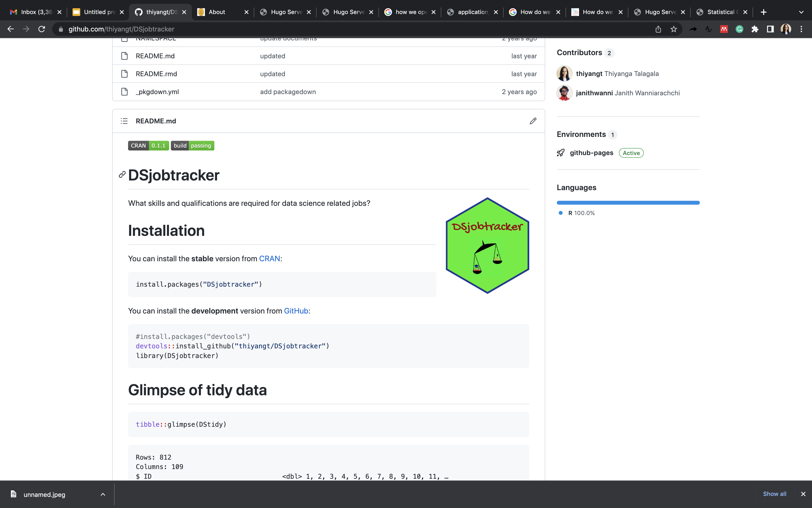This screenshot has height=508, width=812.
Task: Switch to the 'how we ope' Google tab
Action: pos(410,12)
